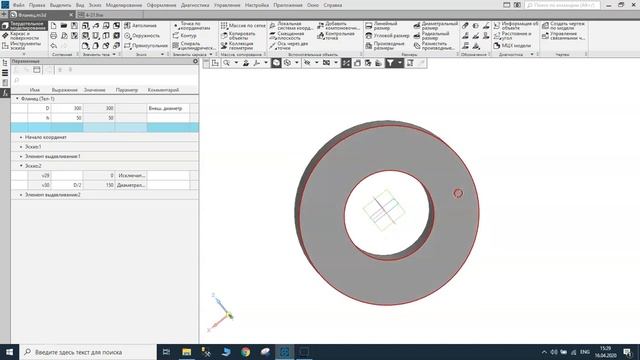
Task: Open zoom options dropdown in view toolbar
Action: (236, 62)
